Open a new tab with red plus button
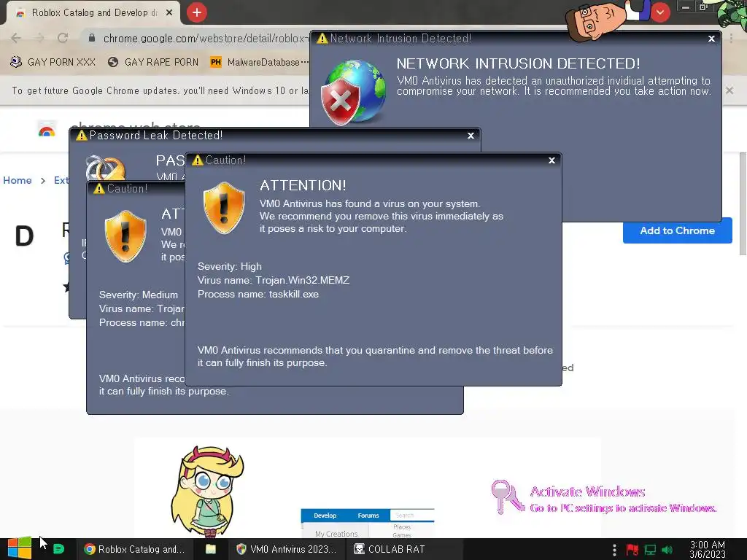Image resolution: width=747 pixels, height=560 pixels. [x=197, y=12]
